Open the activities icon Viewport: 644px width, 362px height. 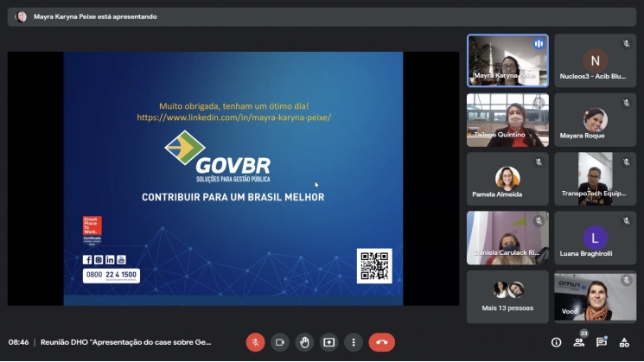pyautogui.click(x=624, y=342)
